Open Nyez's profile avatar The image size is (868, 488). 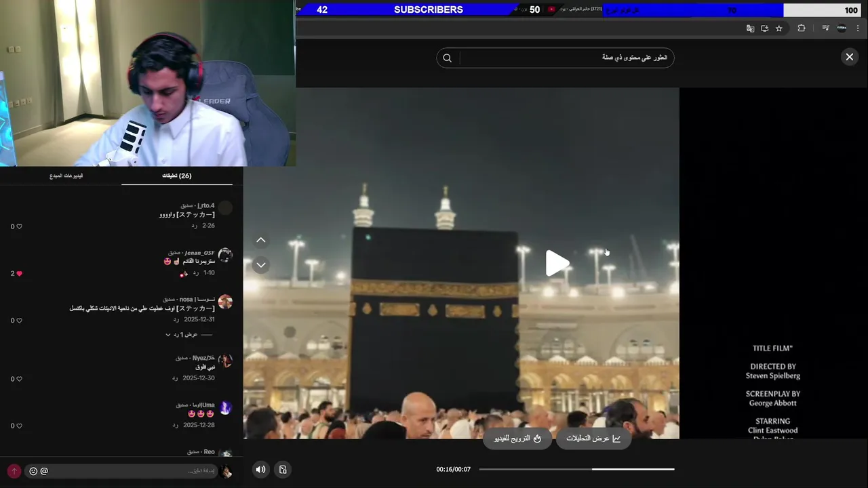tap(225, 361)
